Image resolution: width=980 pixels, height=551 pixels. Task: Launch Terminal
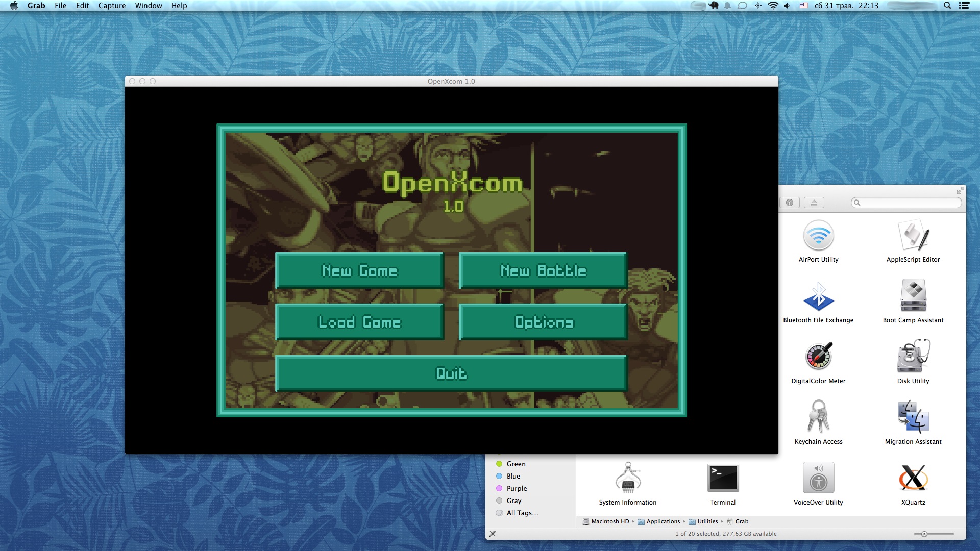click(722, 479)
